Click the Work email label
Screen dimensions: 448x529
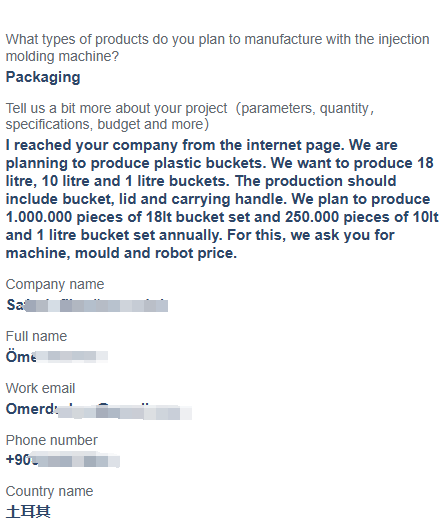pyautogui.click(x=40, y=388)
